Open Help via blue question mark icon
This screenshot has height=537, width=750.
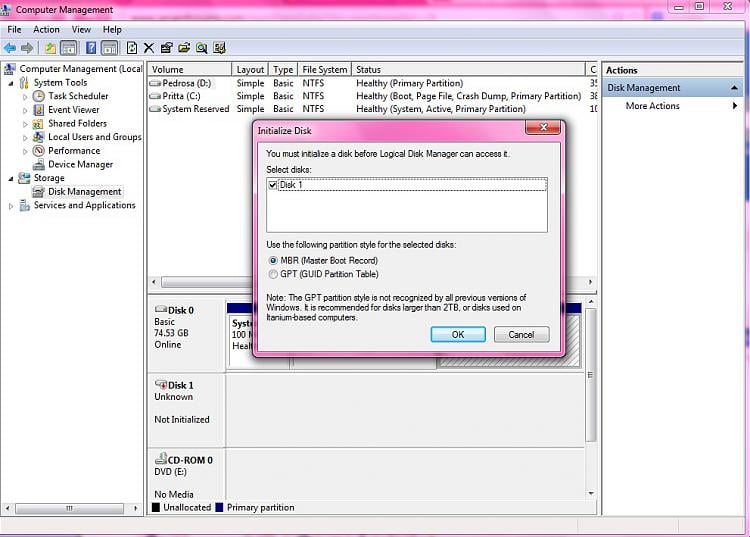pos(91,48)
